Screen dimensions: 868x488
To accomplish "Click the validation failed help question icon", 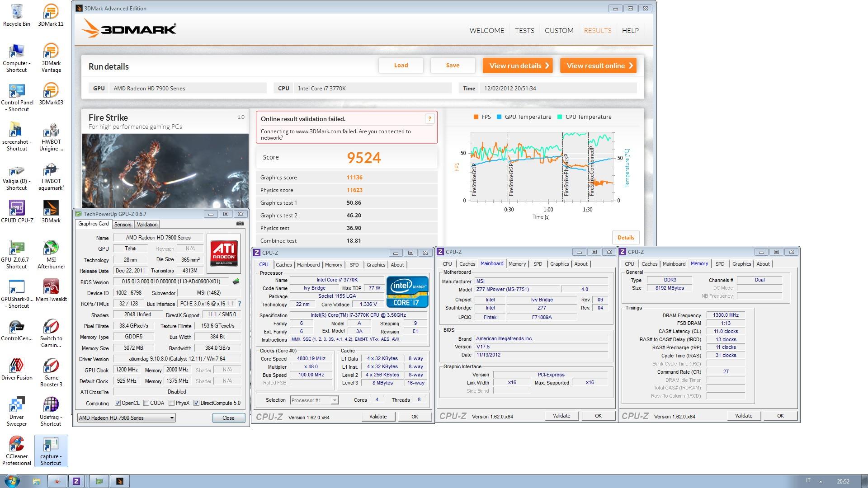I will 429,119.
